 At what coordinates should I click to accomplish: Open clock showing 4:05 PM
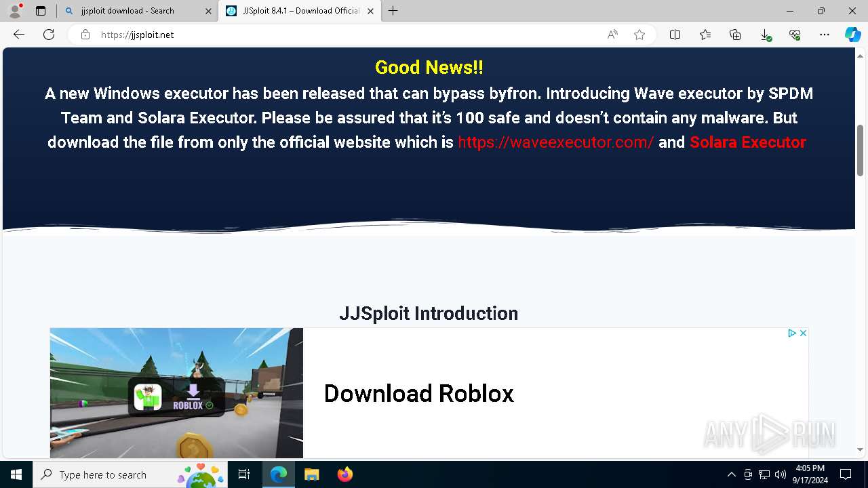click(810, 474)
